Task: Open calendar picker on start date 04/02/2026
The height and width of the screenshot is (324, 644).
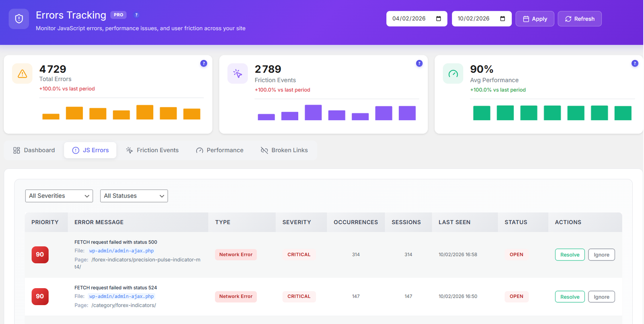Action: click(438, 19)
